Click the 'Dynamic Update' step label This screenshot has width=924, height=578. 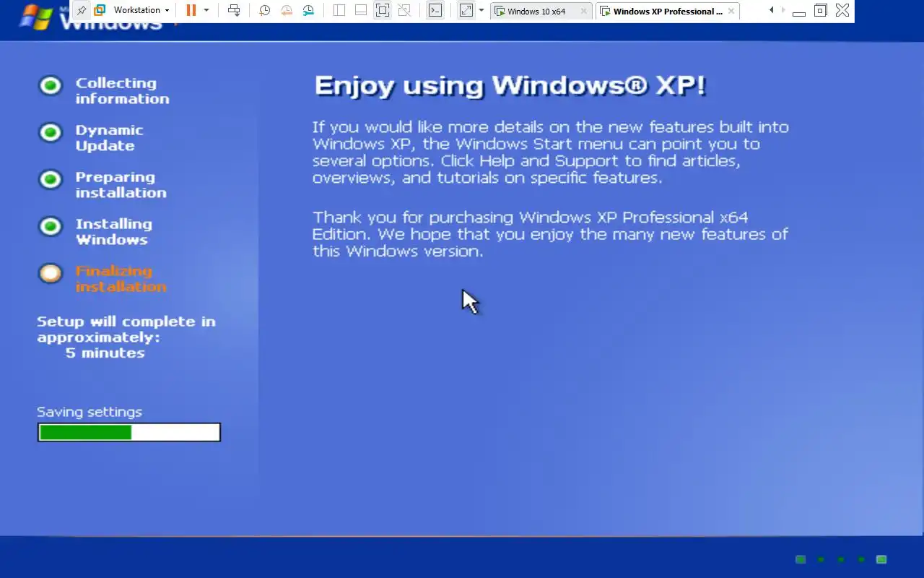coord(110,138)
